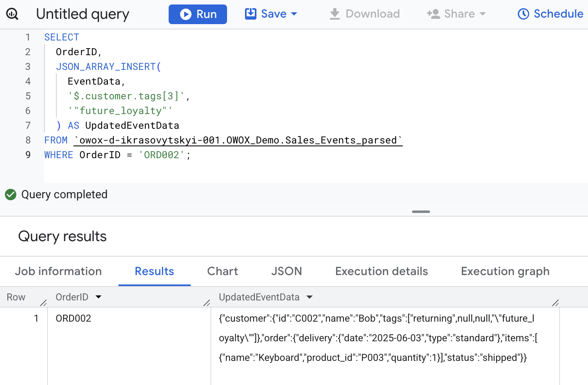This screenshot has height=385, width=588.
Task: Click the Schedule clock icon
Action: coord(523,14)
